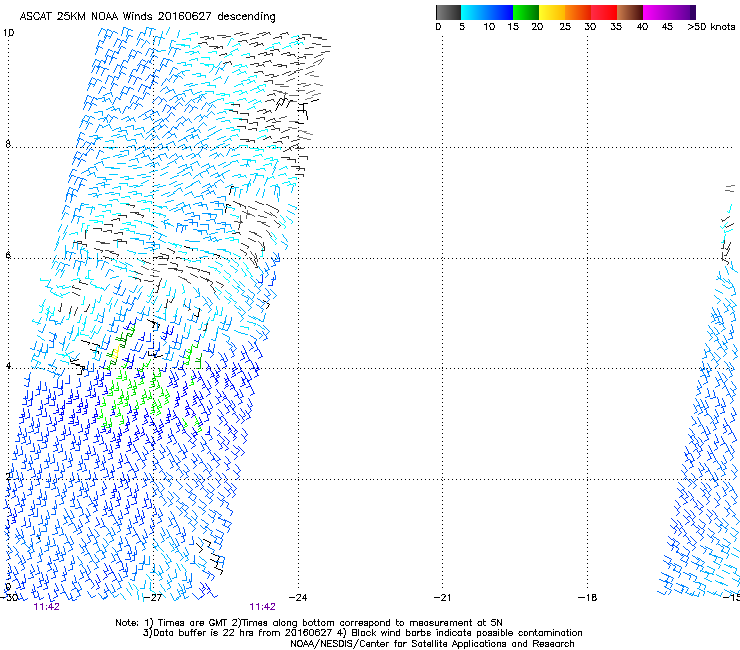The image size is (740, 650).
Task: Select the cyan-to-blue 5-15 knots color bar segment
Action: pos(487,12)
